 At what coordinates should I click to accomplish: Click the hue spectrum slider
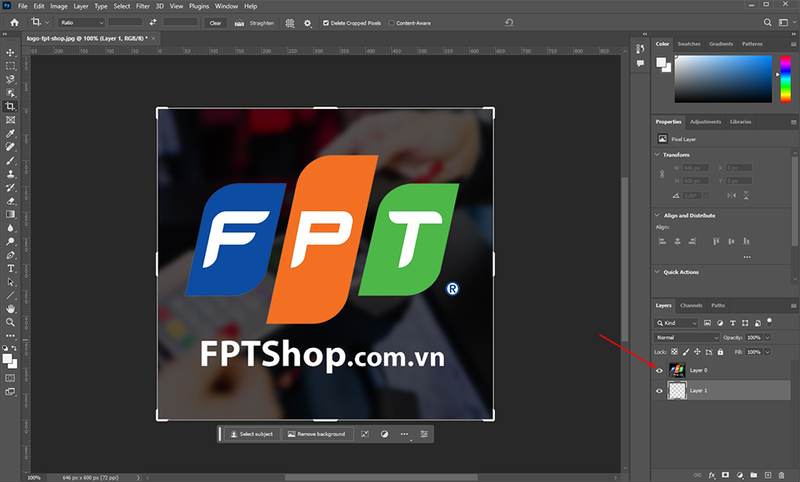coord(785,79)
